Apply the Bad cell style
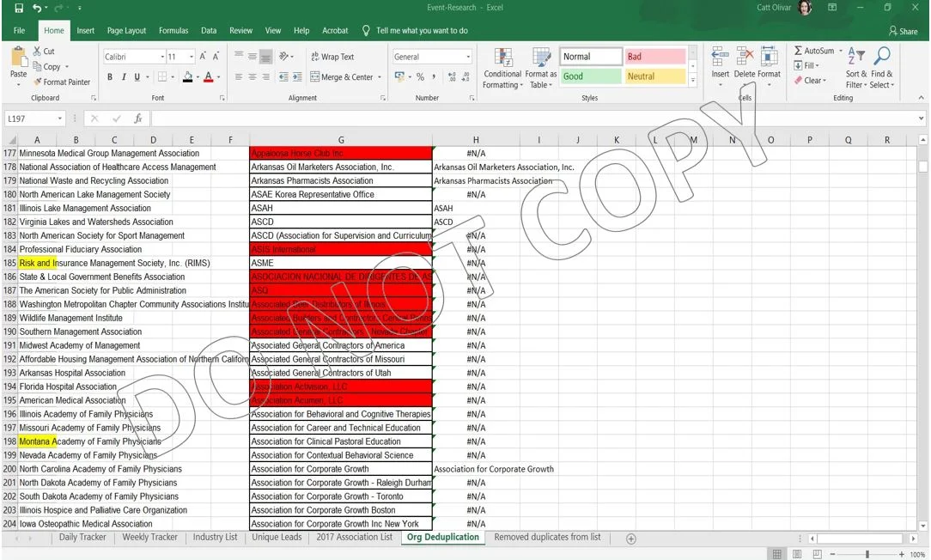931x560 pixels. [654, 57]
